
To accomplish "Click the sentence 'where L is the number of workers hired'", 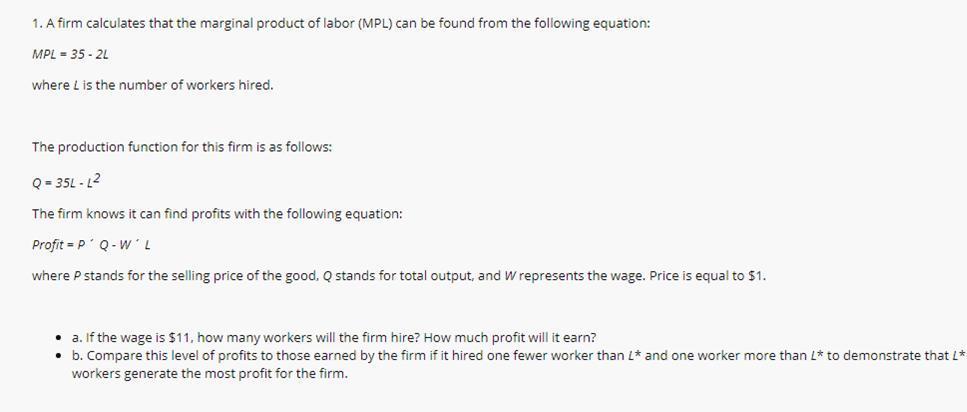I will [x=152, y=85].
